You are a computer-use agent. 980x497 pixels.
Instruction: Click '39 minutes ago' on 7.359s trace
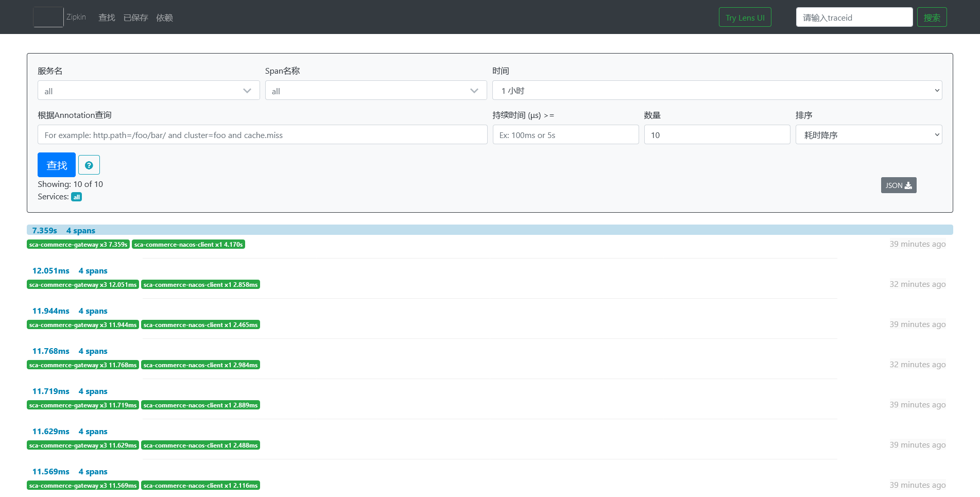[x=918, y=244]
